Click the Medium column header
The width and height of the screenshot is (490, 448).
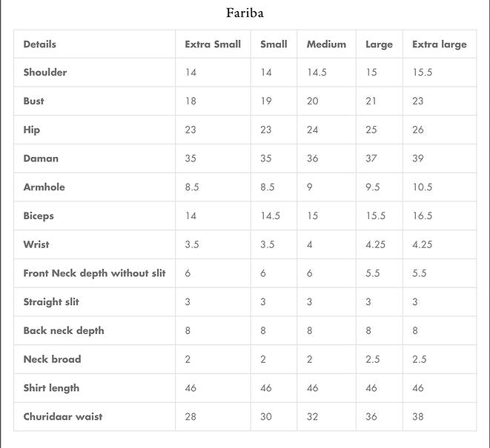pos(326,44)
